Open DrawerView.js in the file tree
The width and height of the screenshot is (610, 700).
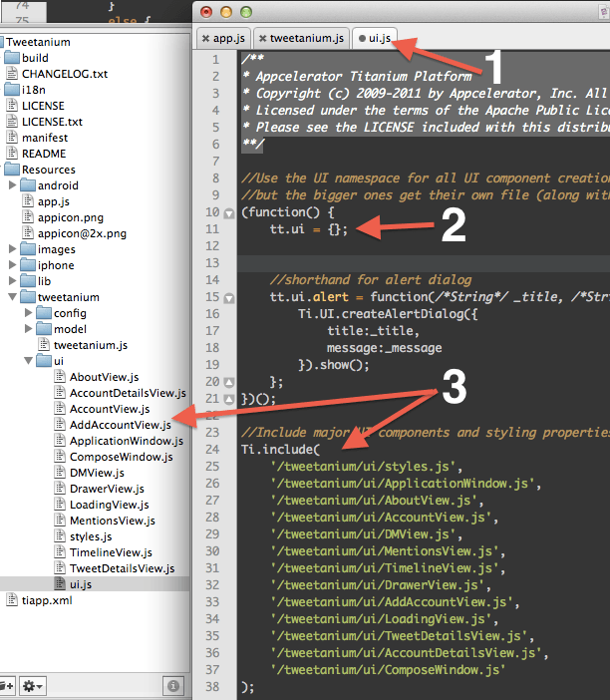click(107, 489)
